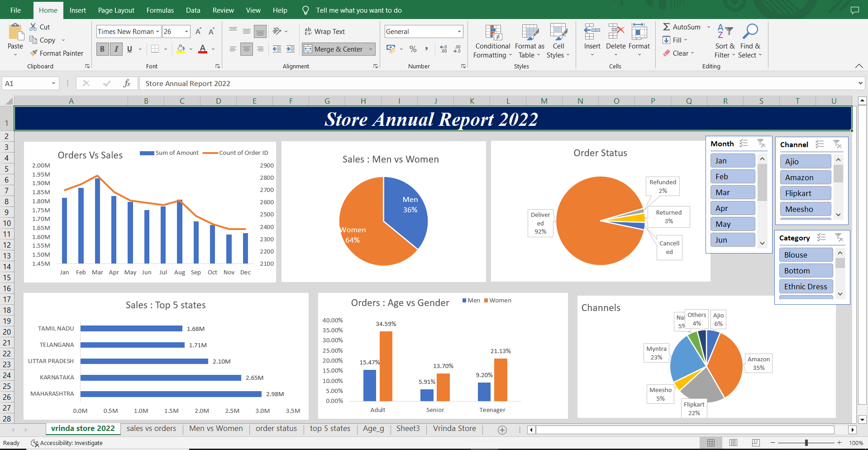Click Merge & Center

click(x=335, y=49)
